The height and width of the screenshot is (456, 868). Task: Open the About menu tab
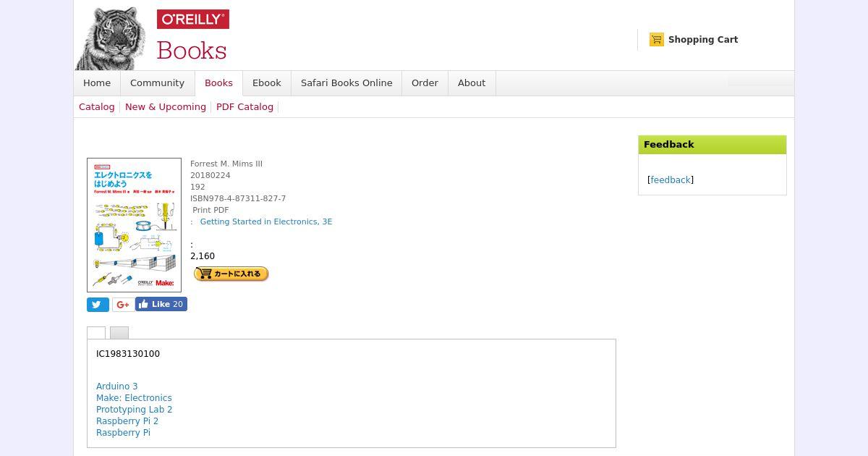[x=472, y=83]
